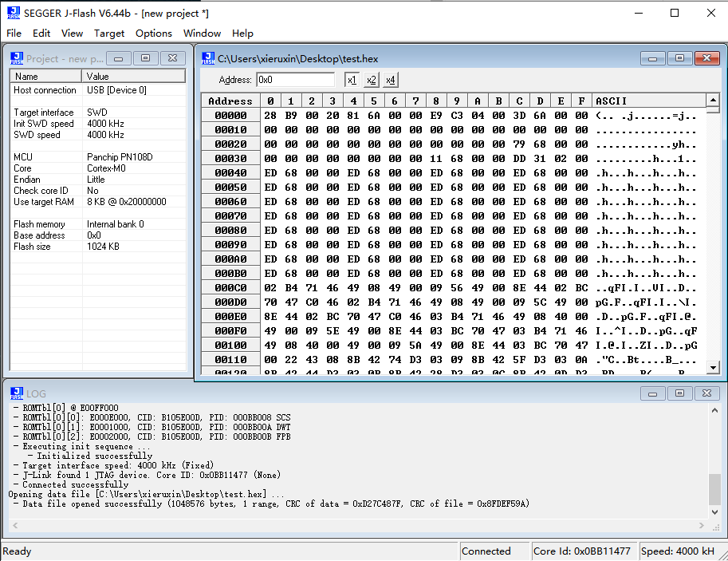Open the Window menu
The image size is (728, 561).
202,34
